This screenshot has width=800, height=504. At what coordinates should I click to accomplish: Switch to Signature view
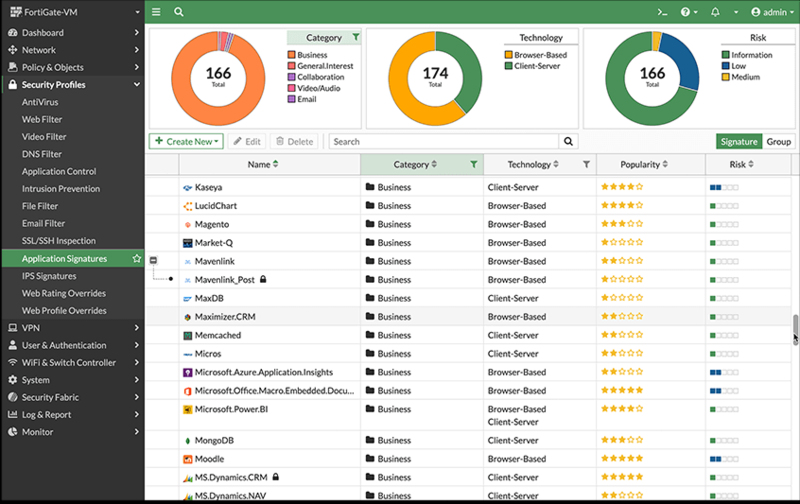tap(739, 141)
